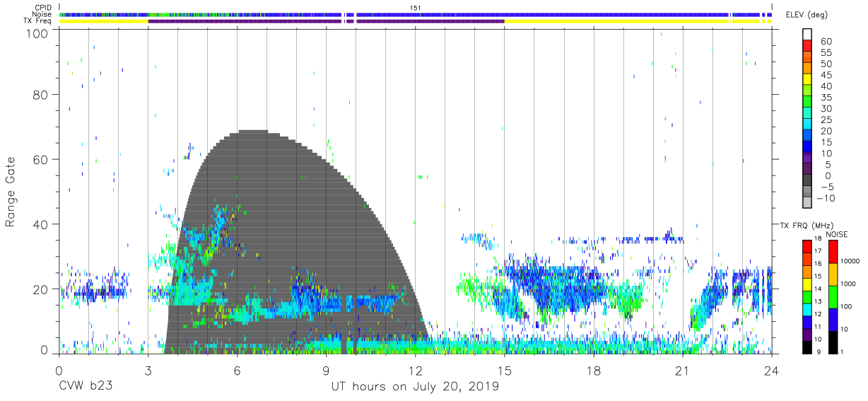This screenshot has height=401, width=868.
Task: Click the '10000' label on the NOISE scale
Action: pos(850,261)
